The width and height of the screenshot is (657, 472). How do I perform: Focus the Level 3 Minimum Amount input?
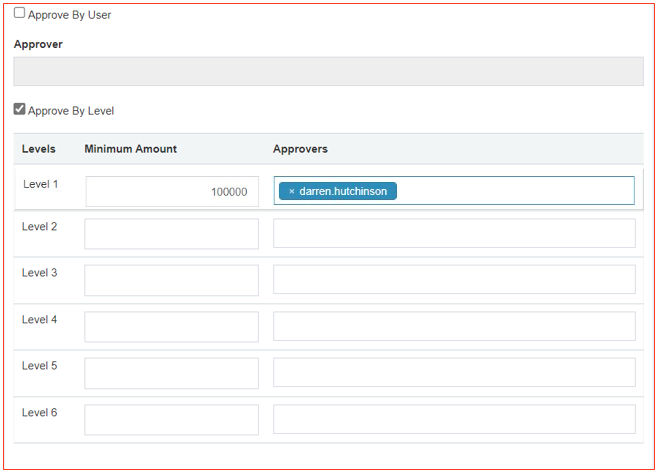(x=171, y=280)
